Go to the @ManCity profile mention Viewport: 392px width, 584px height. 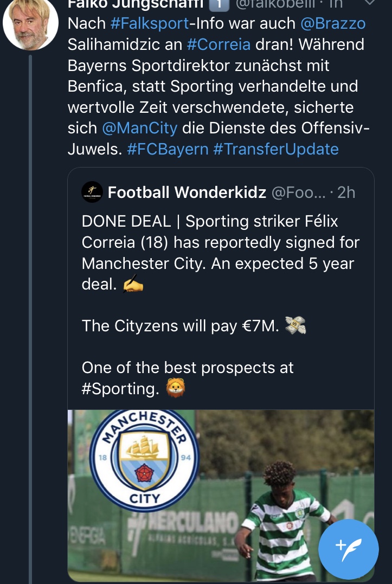139,128
